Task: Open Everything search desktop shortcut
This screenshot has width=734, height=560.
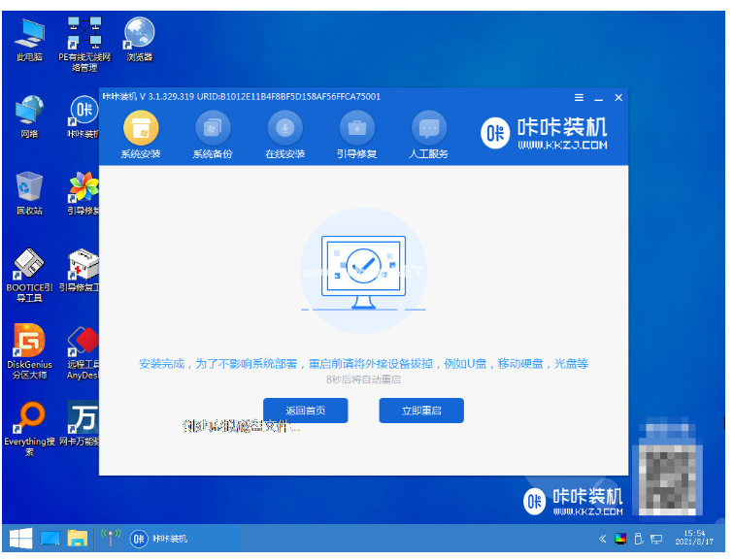Action: click(x=29, y=419)
